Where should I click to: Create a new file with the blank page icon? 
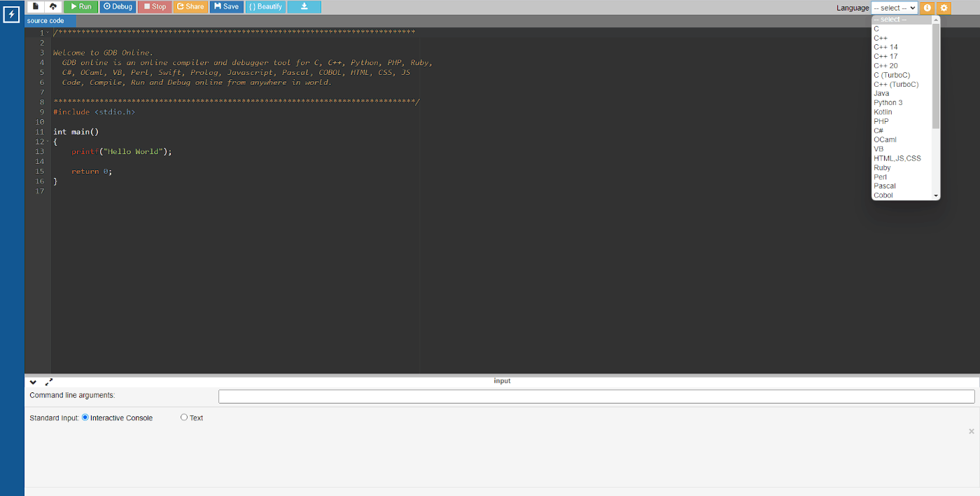35,6
